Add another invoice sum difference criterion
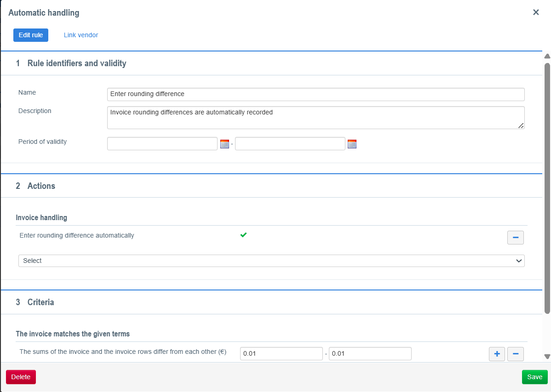 (497, 354)
